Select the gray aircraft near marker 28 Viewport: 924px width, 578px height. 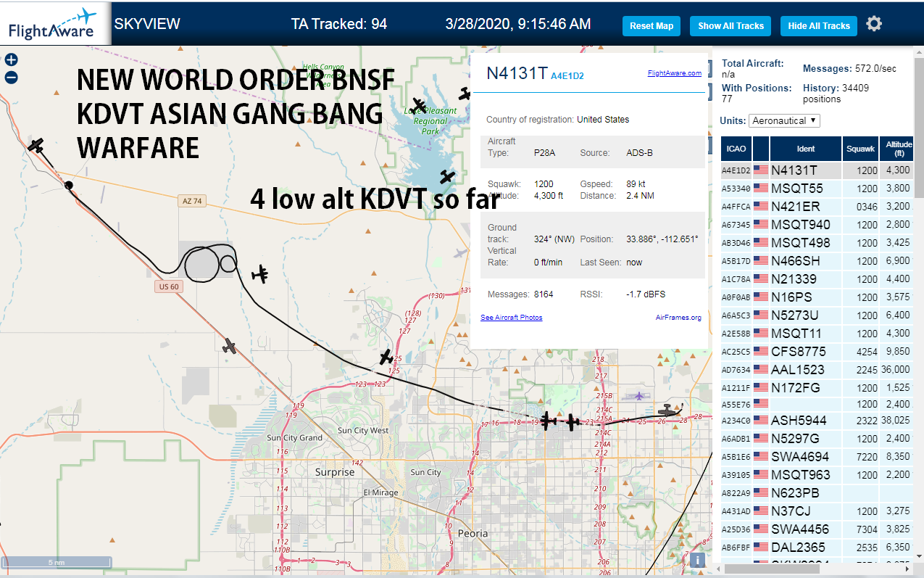click(x=667, y=411)
